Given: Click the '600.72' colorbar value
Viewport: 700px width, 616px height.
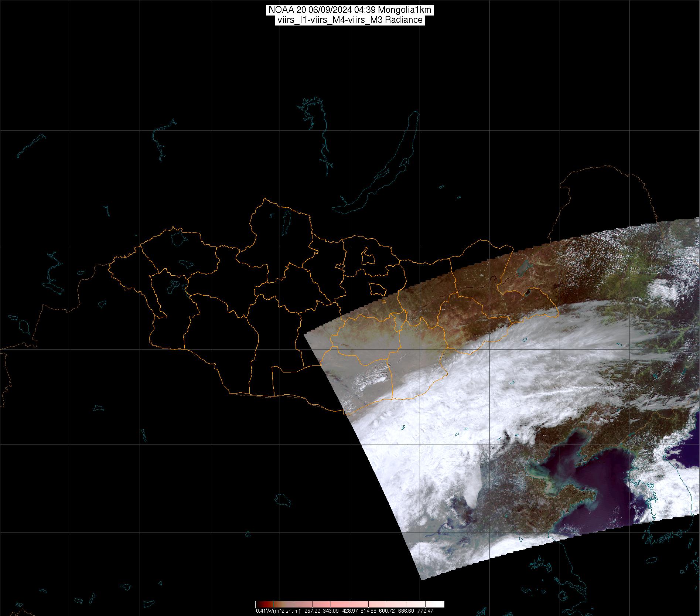Looking at the screenshot, I should (x=387, y=611).
